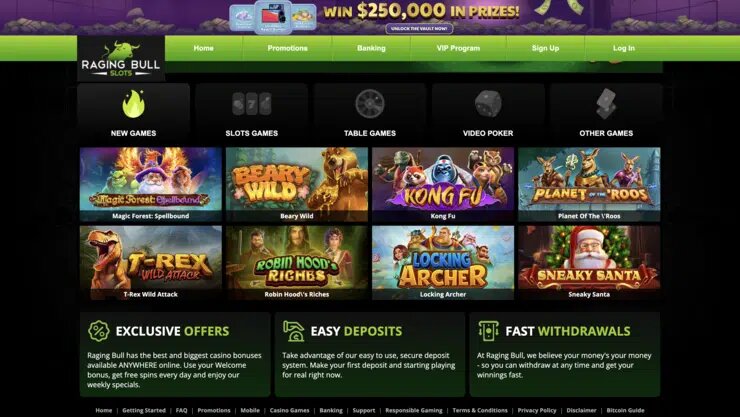Select the Slots Games reel icon
The height and width of the screenshot is (417, 740).
pos(252,104)
